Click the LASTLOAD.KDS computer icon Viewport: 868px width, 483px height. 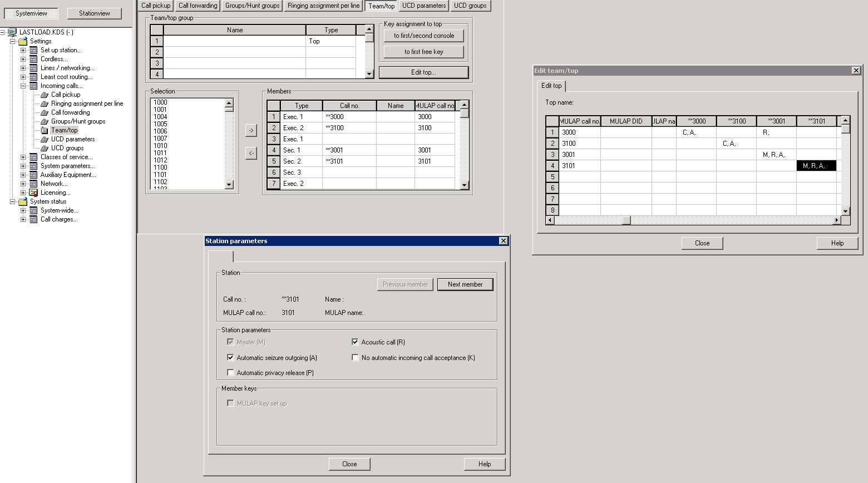(12, 32)
